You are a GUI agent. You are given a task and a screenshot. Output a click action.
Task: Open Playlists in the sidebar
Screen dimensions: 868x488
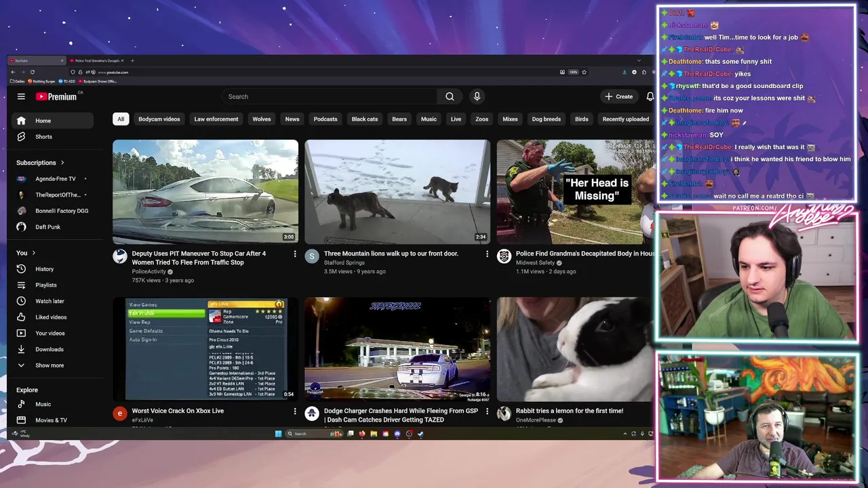(x=52, y=285)
